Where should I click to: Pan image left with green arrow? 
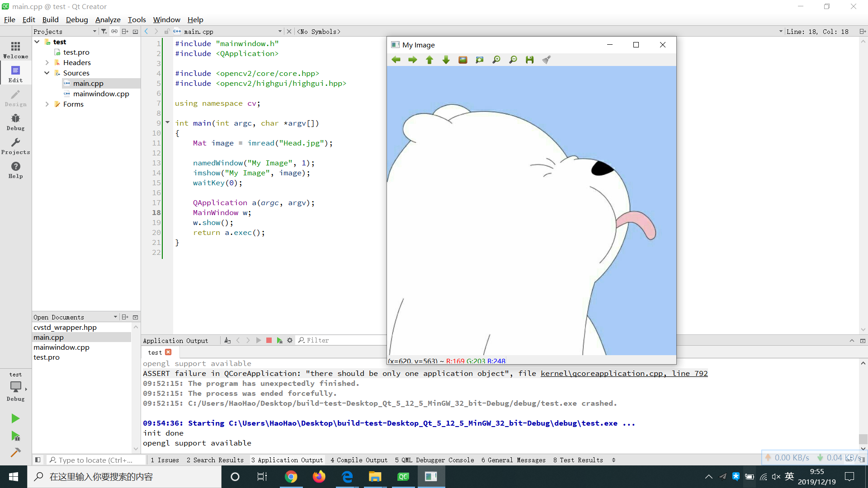[x=396, y=60]
